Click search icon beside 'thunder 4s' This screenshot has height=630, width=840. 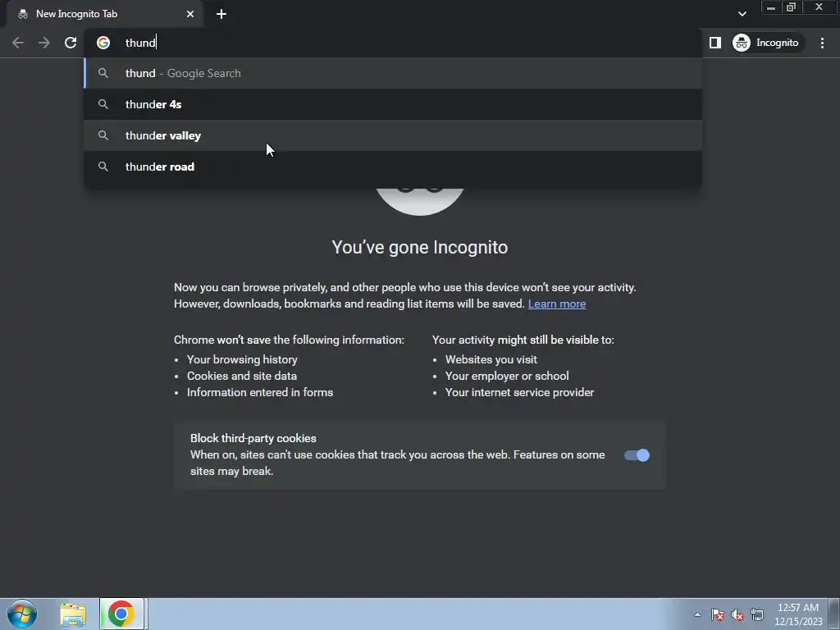[x=103, y=104]
